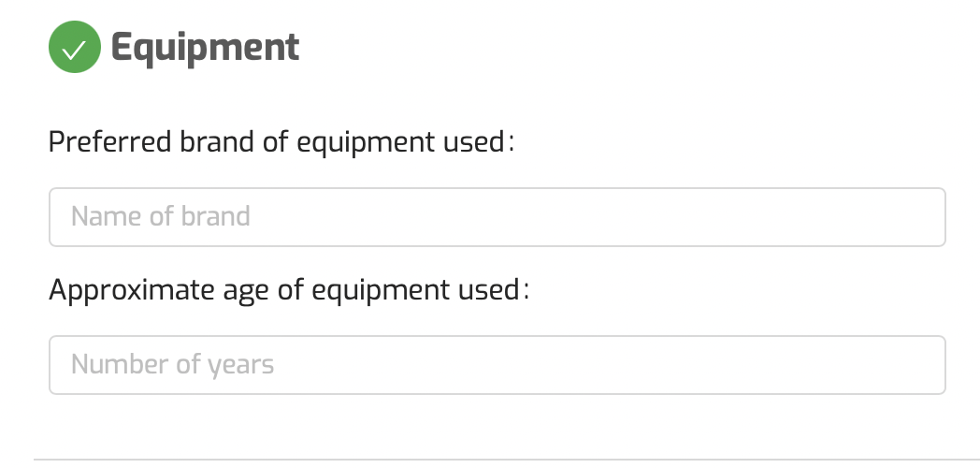Place cursor in the preferred brand text box
Screen dimensions: 980x468
pyautogui.click(x=497, y=217)
